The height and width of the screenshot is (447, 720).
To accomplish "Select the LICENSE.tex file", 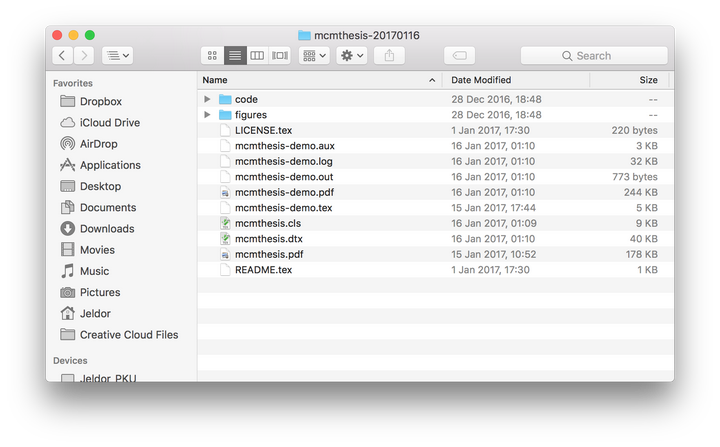I will pos(435,130).
